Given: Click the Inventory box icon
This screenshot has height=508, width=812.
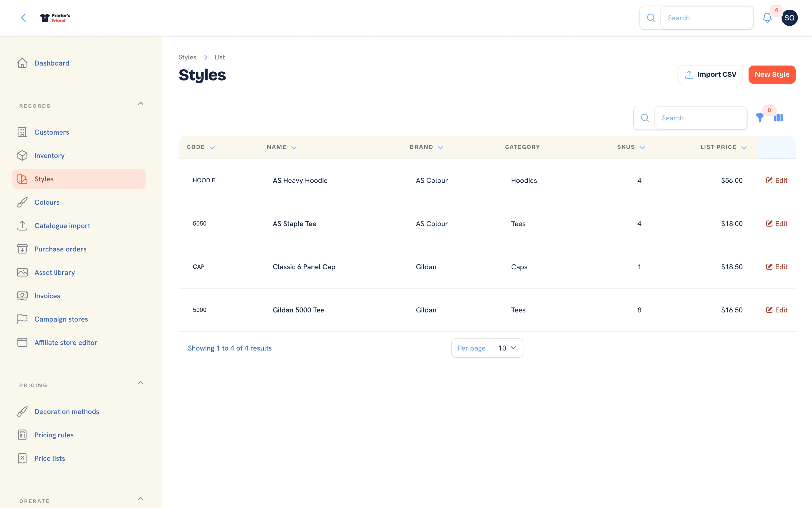Looking at the screenshot, I should [x=22, y=155].
